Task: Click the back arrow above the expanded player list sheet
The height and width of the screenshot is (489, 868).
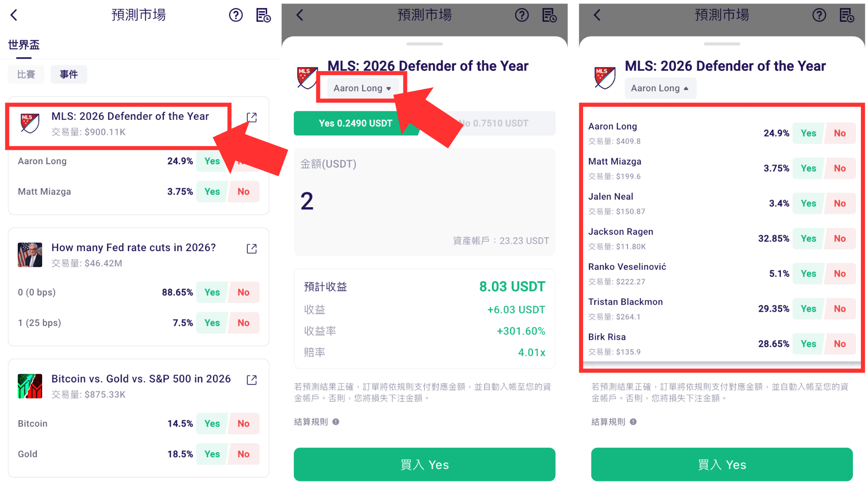Action: pyautogui.click(x=597, y=15)
